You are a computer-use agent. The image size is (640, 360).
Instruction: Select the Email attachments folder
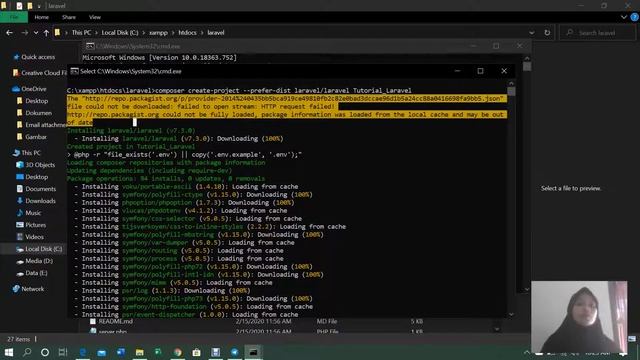coord(41,125)
